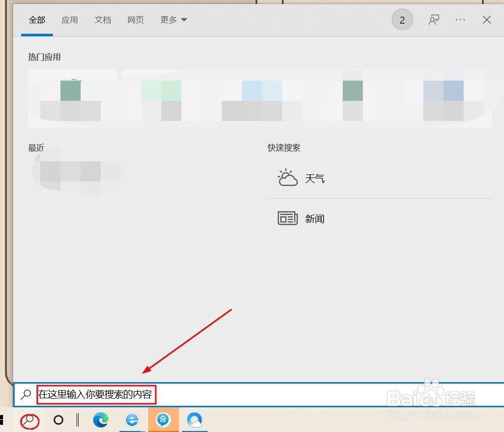Click the newspaper icon beside 新闻
The height and width of the screenshot is (432, 504).
coord(287,218)
